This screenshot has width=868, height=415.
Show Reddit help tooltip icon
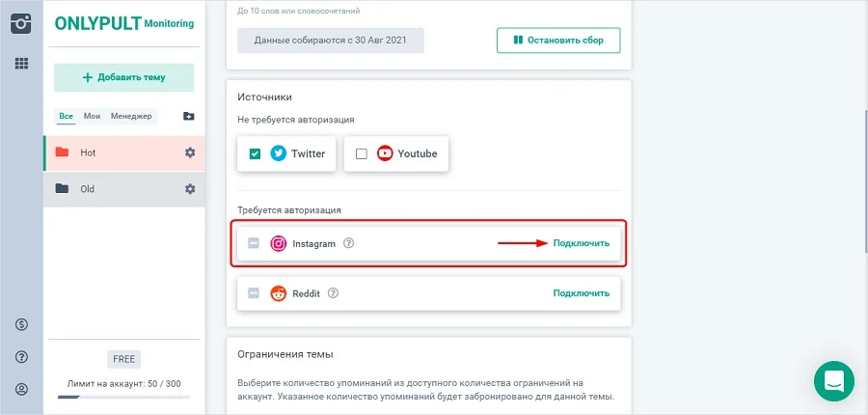pos(334,293)
